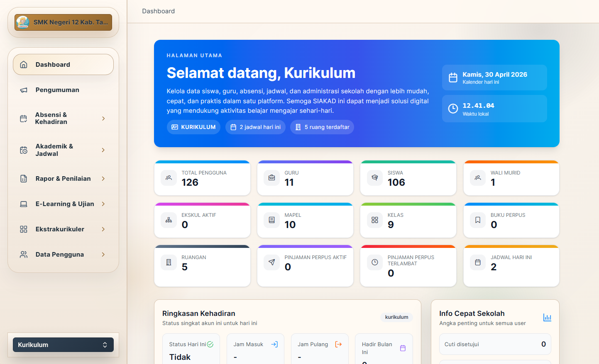This screenshot has width=599, height=364.
Task: Click the SISWA stat card showing 106
Action: (x=408, y=178)
